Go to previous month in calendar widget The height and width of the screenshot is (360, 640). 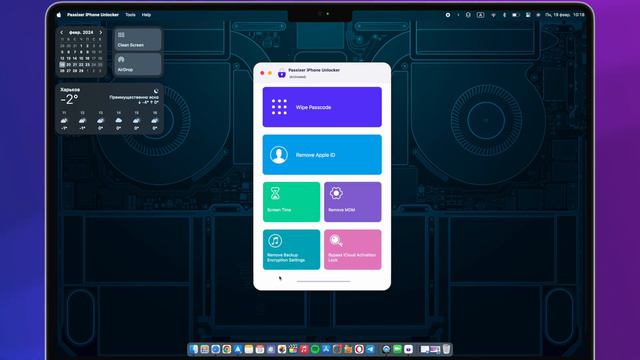pos(62,32)
